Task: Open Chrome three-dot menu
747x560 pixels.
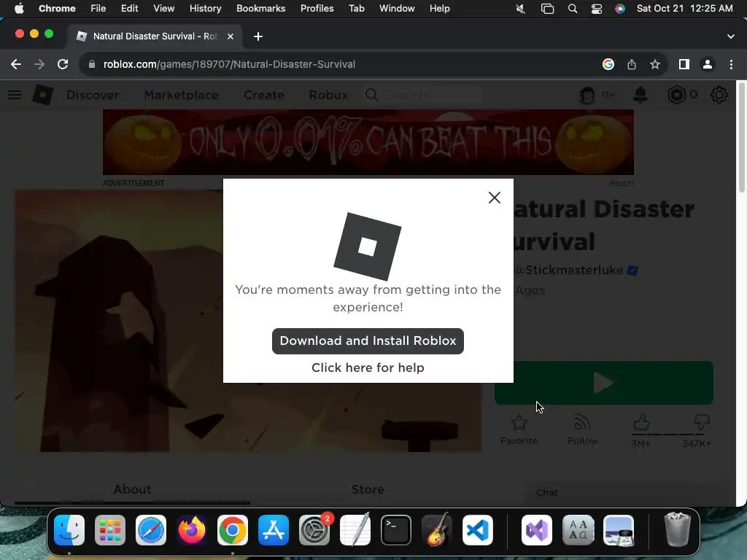Action: tap(731, 64)
